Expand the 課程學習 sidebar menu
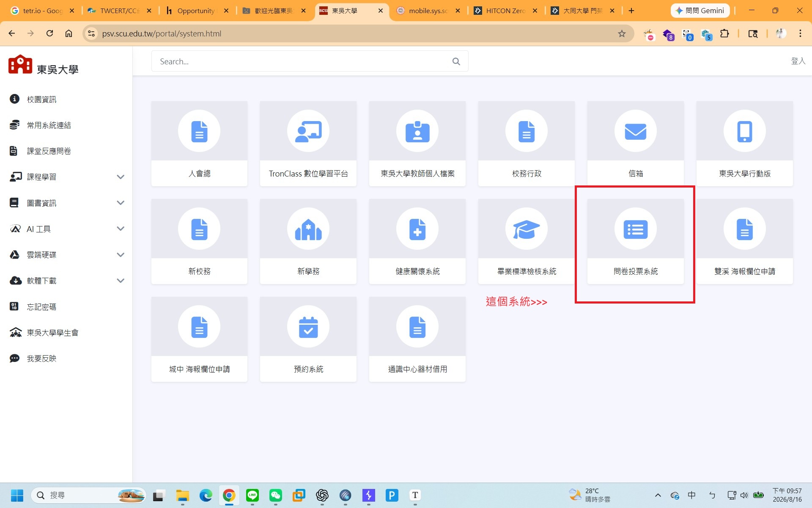The height and width of the screenshot is (508, 812). click(x=121, y=177)
